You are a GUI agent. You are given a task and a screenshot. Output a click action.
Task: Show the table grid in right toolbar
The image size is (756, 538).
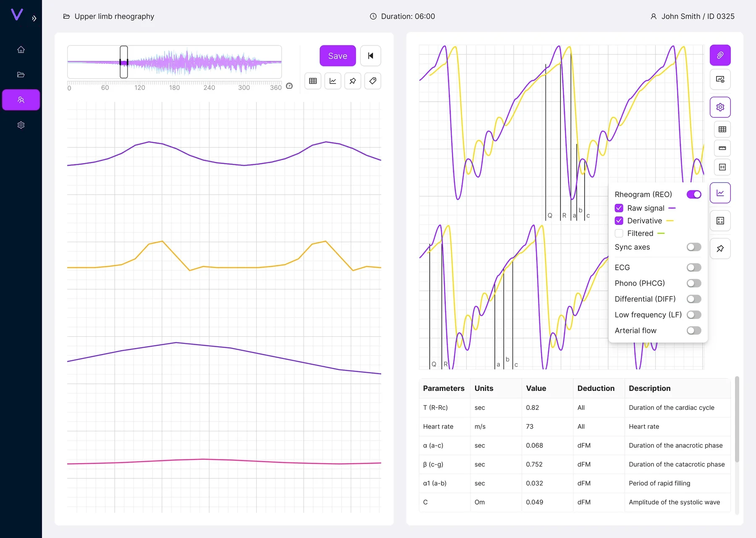tap(722, 129)
